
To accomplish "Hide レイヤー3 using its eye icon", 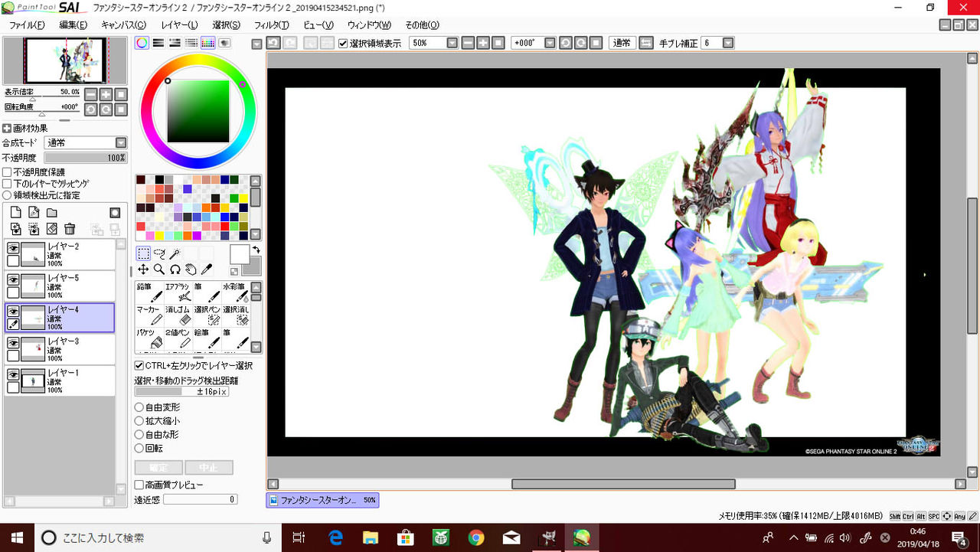I will pos(13,342).
